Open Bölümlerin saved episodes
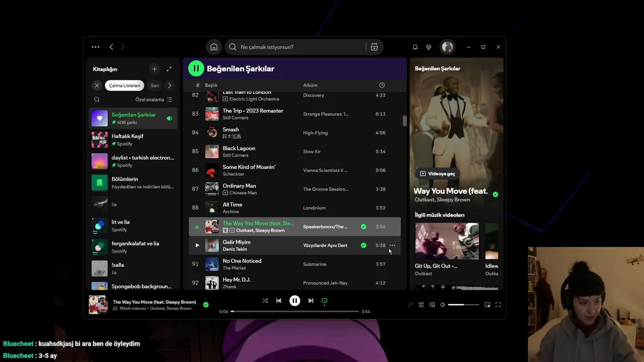 (133, 183)
